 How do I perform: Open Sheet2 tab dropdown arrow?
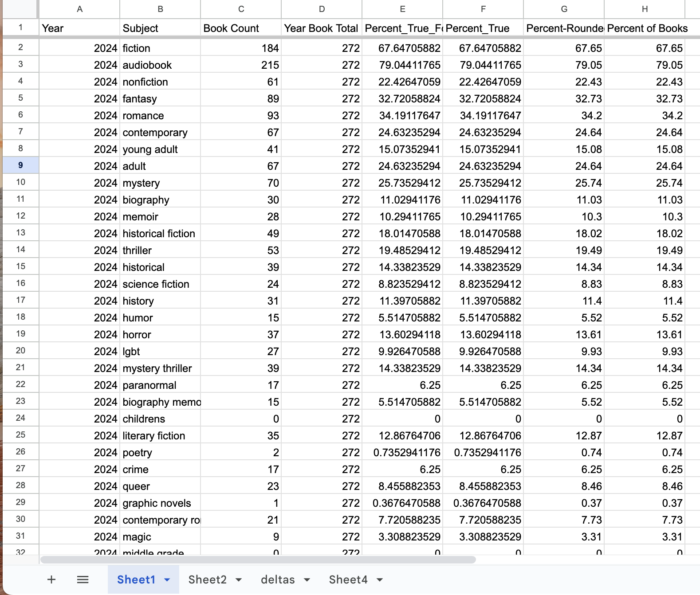(239, 580)
